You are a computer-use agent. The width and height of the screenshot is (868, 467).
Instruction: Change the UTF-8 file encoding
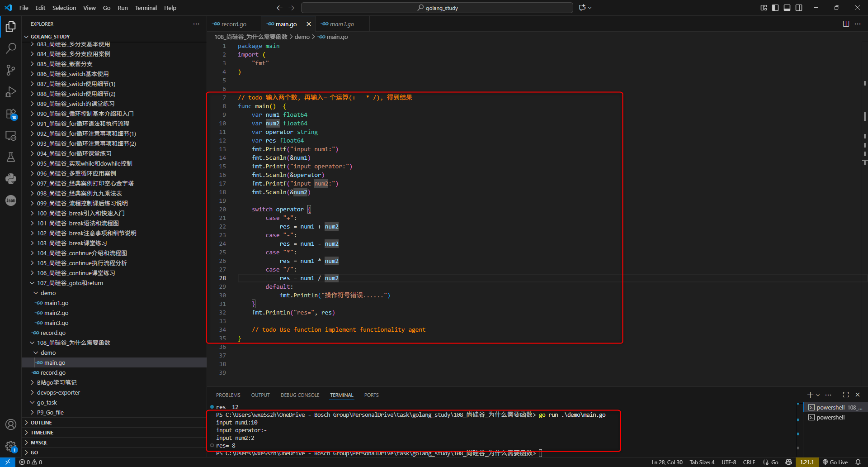click(x=729, y=462)
